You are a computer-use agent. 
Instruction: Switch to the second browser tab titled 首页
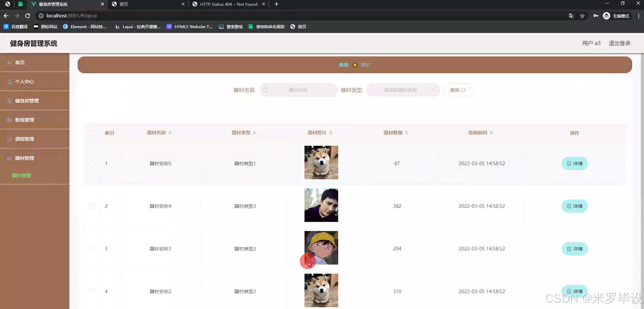coord(148,4)
